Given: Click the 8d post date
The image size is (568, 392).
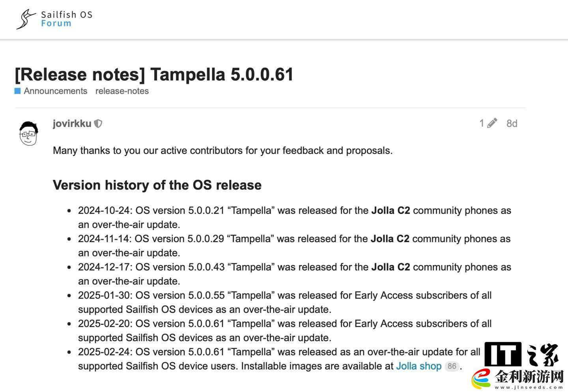Looking at the screenshot, I should [x=512, y=123].
